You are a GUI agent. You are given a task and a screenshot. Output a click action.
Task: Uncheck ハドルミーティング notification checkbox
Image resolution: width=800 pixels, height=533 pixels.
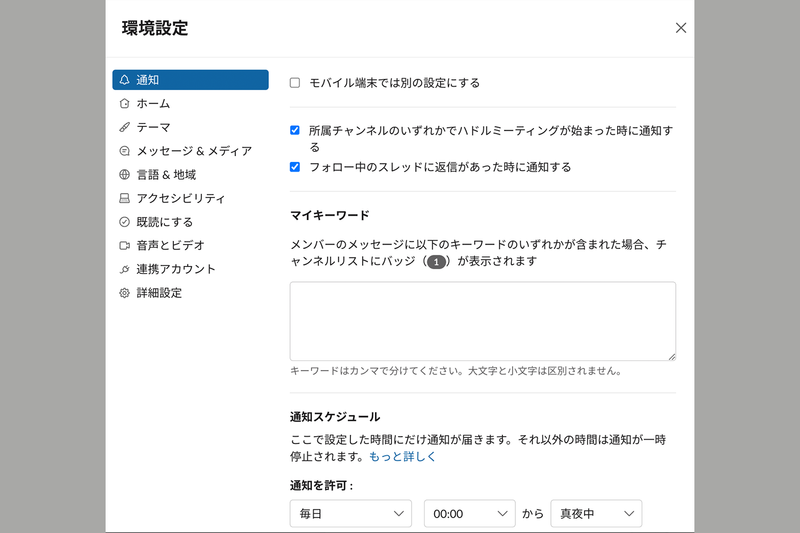pos(295,130)
